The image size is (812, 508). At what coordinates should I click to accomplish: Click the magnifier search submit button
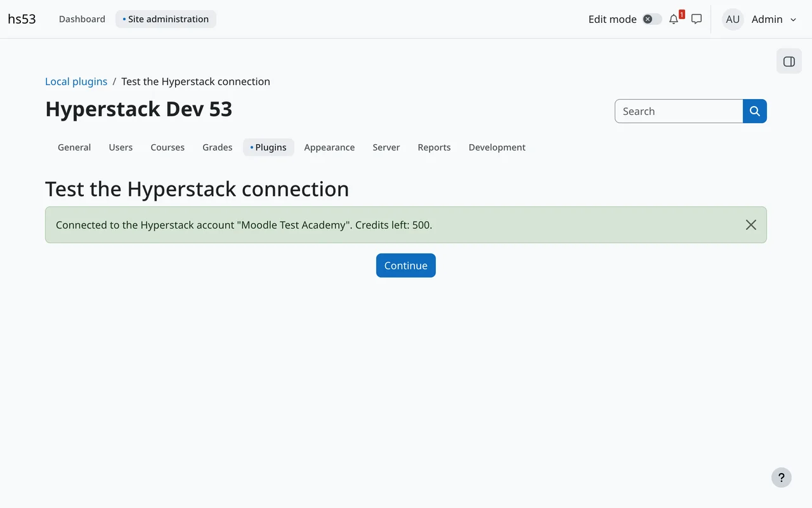click(755, 111)
